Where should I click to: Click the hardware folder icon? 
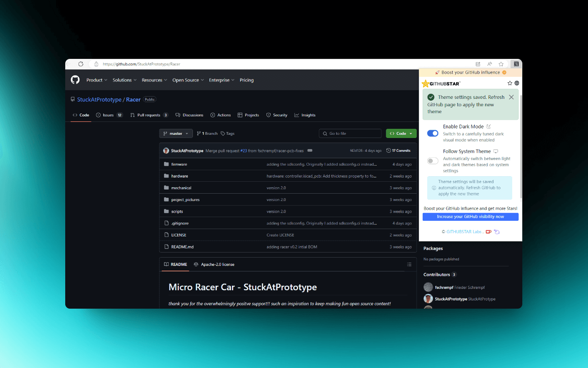click(x=167, y=176)
